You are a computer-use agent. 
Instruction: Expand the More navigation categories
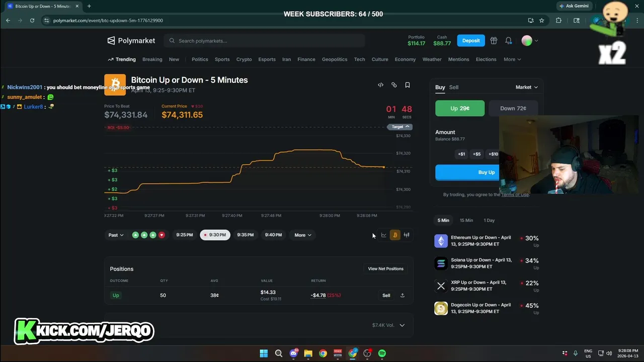pyautogui.click(x=512, y=59)
